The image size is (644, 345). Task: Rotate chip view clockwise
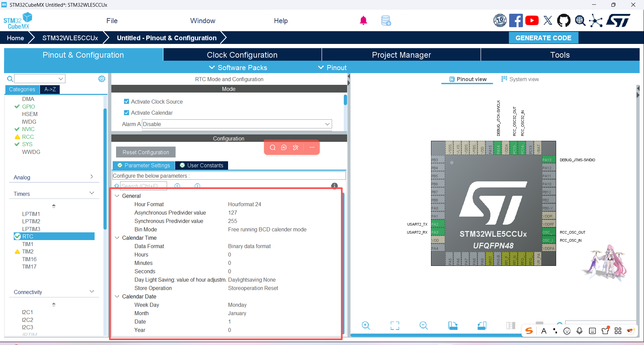[453, 326]
